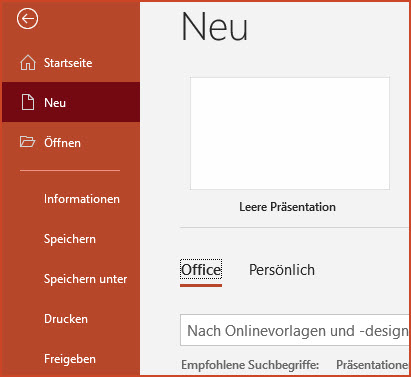The image size is (411, 377).
Task: Switch to the Office templates tab
Action: (x=201, y=270)
